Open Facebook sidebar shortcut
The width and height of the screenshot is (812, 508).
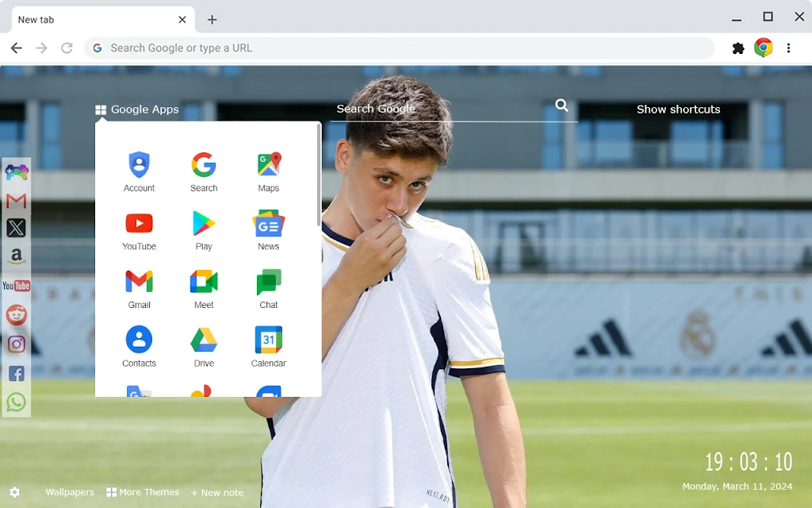pos(17,373)
